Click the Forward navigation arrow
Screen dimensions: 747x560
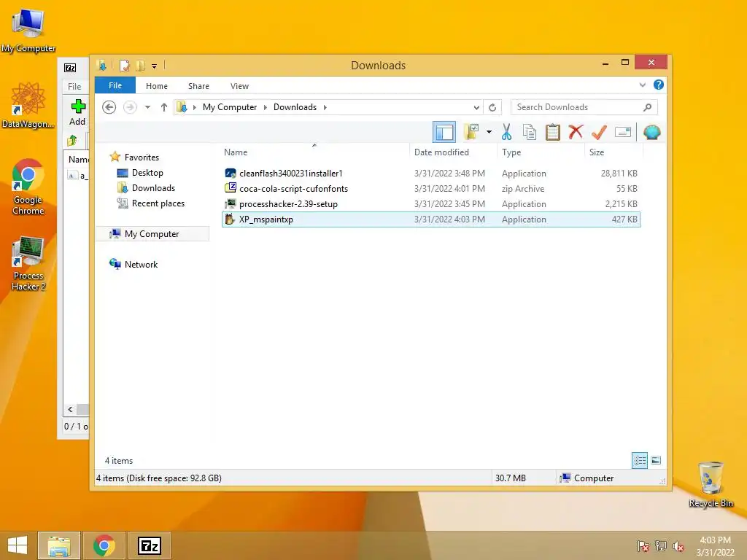130,107
